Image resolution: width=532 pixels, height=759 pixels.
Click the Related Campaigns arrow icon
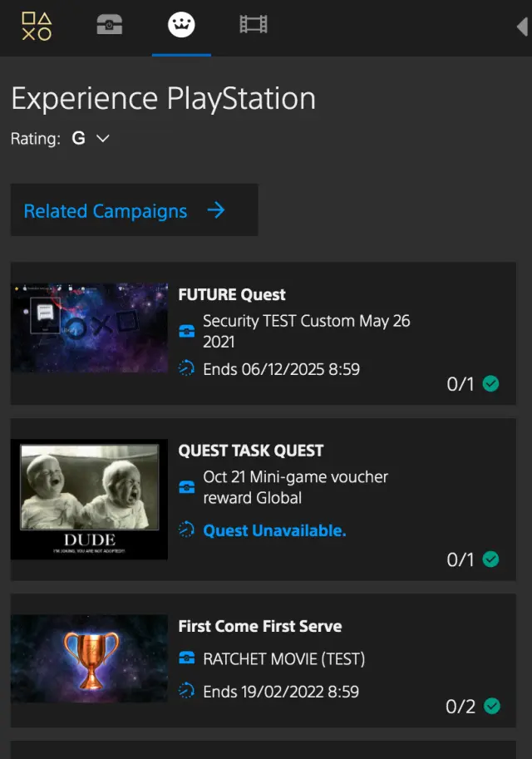(x=216, y=210)
